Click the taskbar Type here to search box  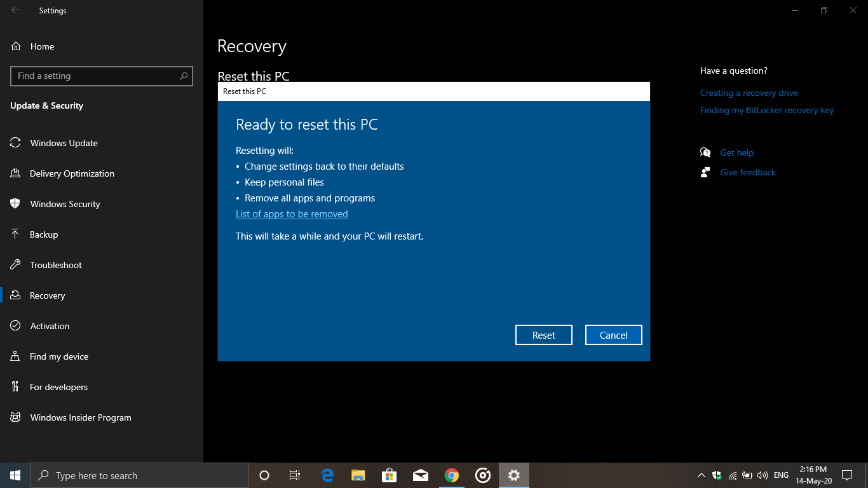(140, 475)
